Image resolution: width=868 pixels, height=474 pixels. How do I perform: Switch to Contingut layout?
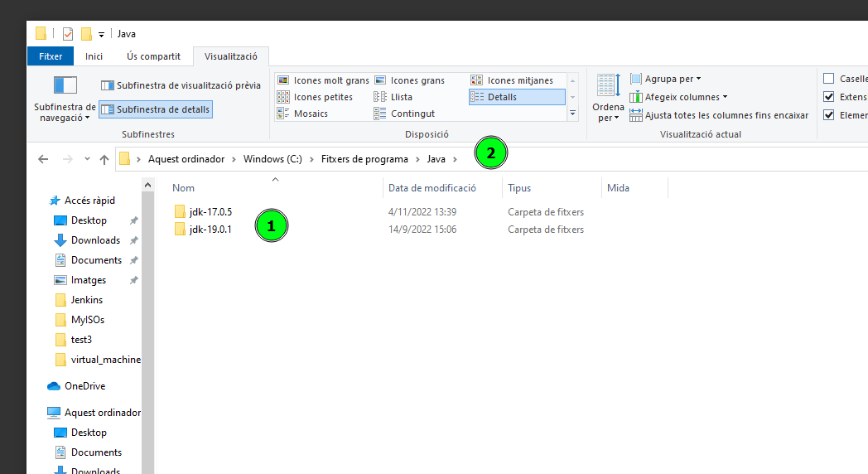click(x=405, y=114)
